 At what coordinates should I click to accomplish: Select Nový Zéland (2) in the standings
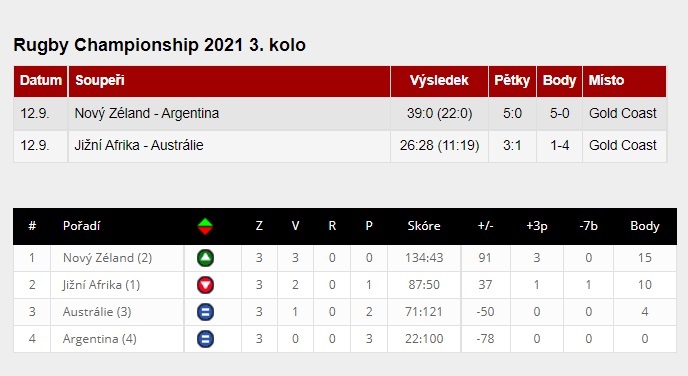pos(108,258)
